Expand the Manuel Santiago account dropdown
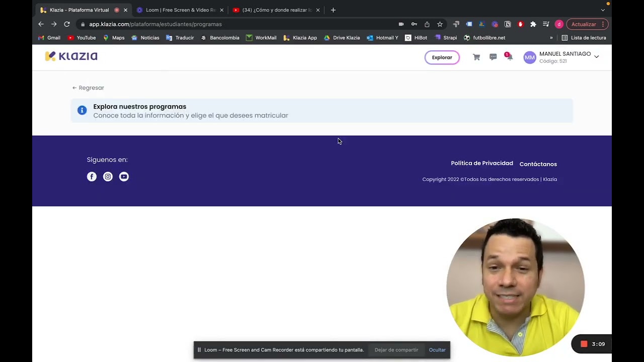644x362 pixels. pos(596,57)
